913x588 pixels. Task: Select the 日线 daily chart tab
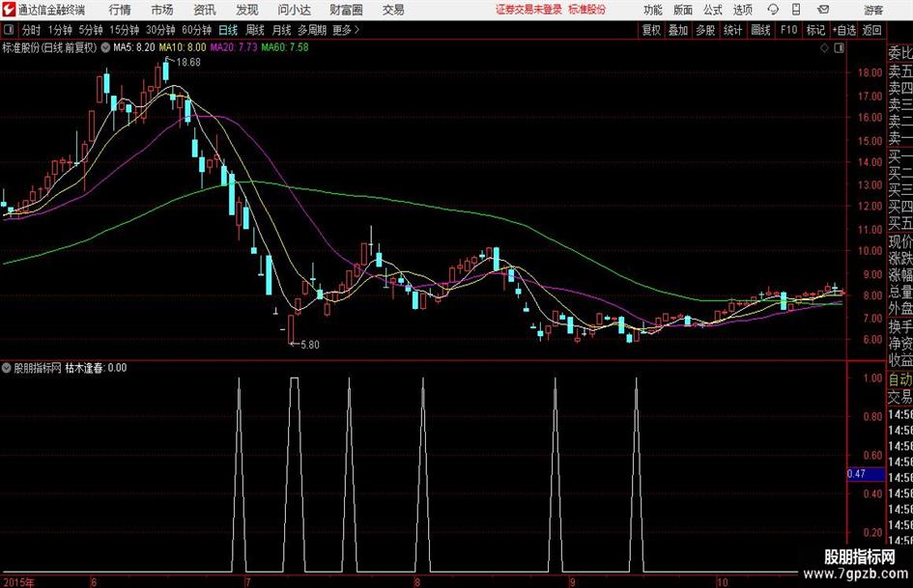(228, 30)
